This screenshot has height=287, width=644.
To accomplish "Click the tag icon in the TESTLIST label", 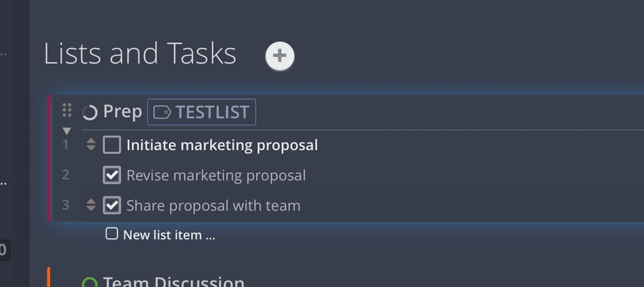I will [x=162, y=112].
